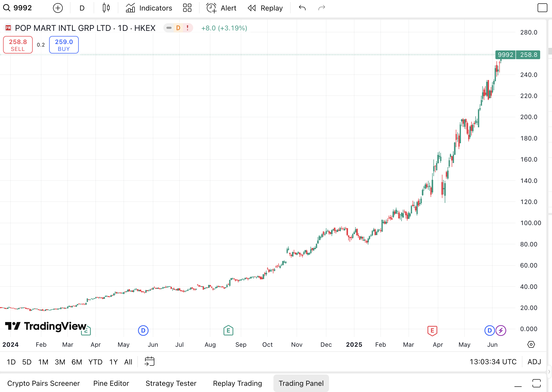The height and width of the screenshot is (392, 552).
Task: Click the 200.0 price axis label
Action: point(529,117)
